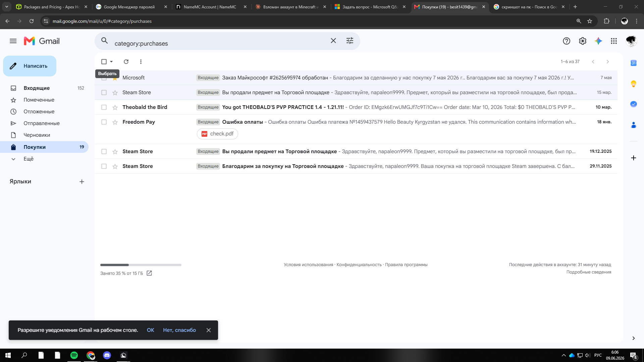Open the Подробные сведения link
Image resolution: width=644 pixels, height=362 pixels.
click(x=589, y=272)
